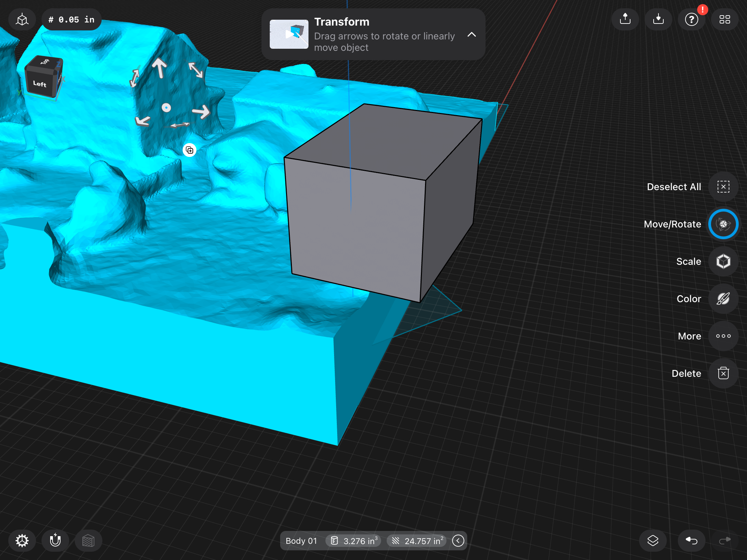Viewport: 747px width, 560px height.
Task: Click the gizmo upward move arrow
Action: (159, 68)
